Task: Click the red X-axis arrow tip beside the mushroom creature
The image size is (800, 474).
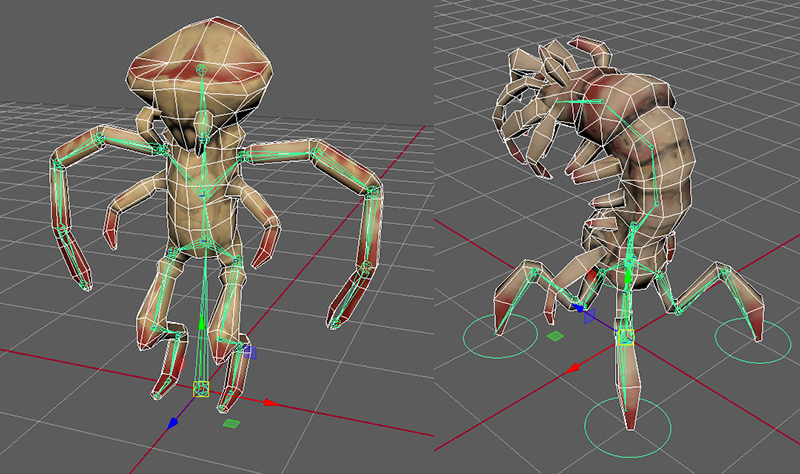Action: point(270,402)
